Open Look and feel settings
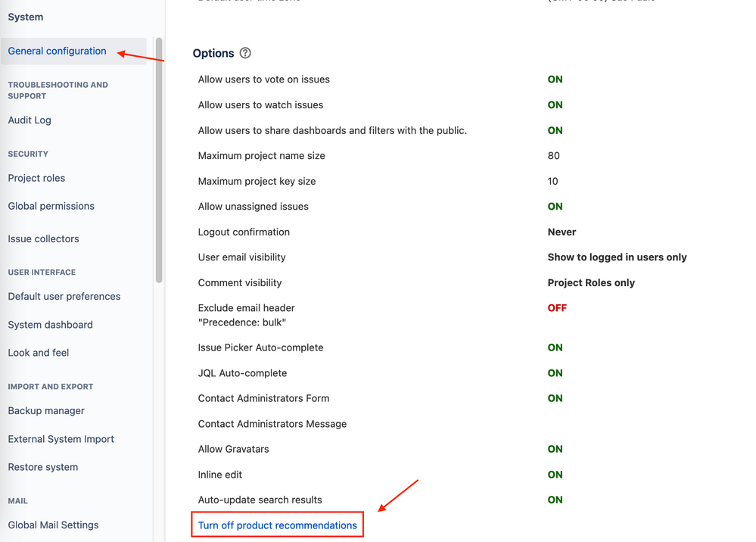 click(39, 352)
